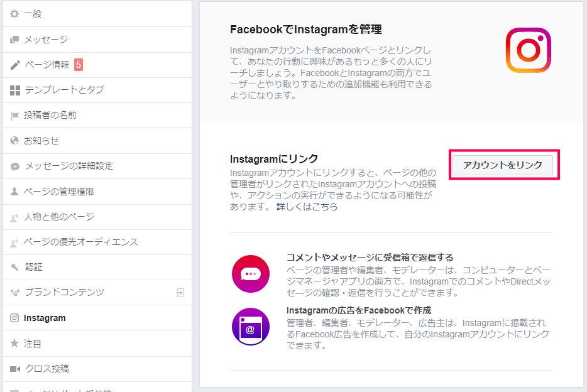Click the gear icon beside 一般
Image resolution: width=587 pixels, height=392 pixels.
[x=14, y=14]
